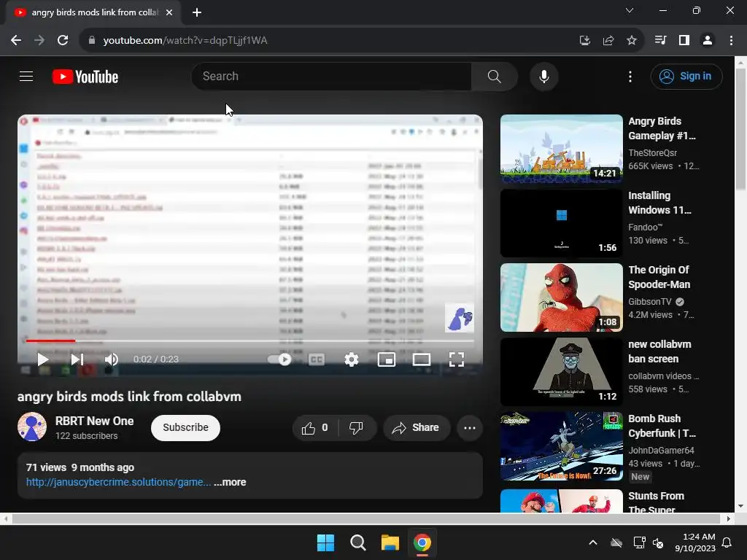The width and height of the screenshot is (747, 560).
Task: Select the angry birds mods tab
Action: [93, 12]
